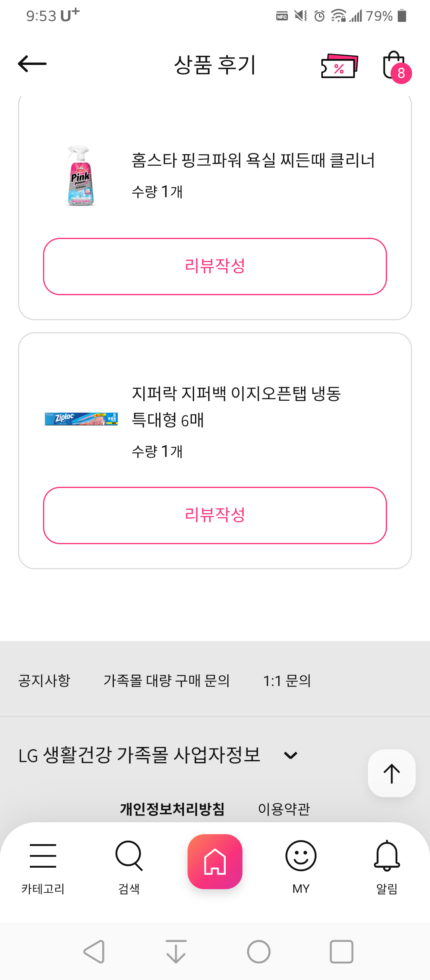
Task: Open the 1:1 문의 link
Action: 287,680
